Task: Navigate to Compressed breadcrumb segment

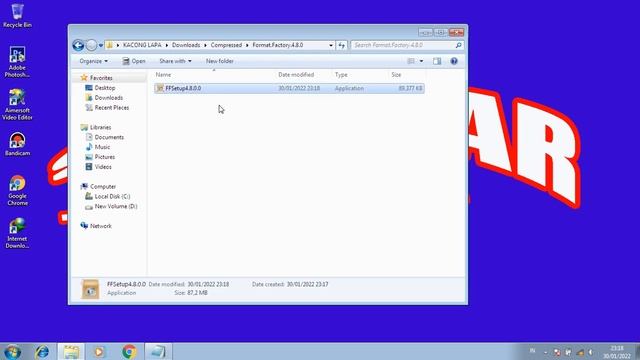Action: tap(226, 45)
